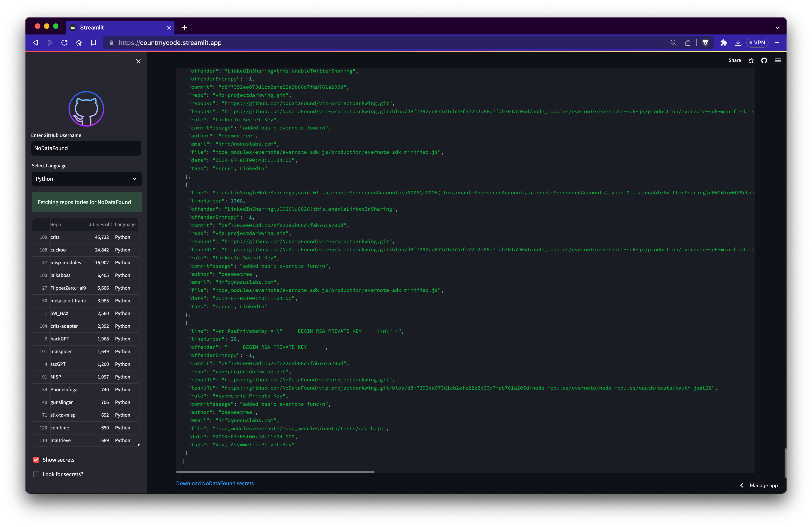Click the lineNumber 1368 value

pos(237,201)
